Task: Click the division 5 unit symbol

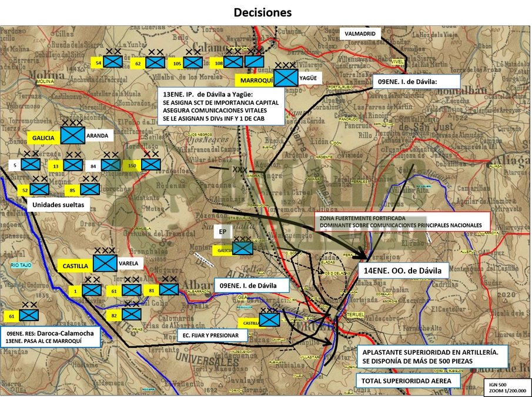Action: pos(31,165)
